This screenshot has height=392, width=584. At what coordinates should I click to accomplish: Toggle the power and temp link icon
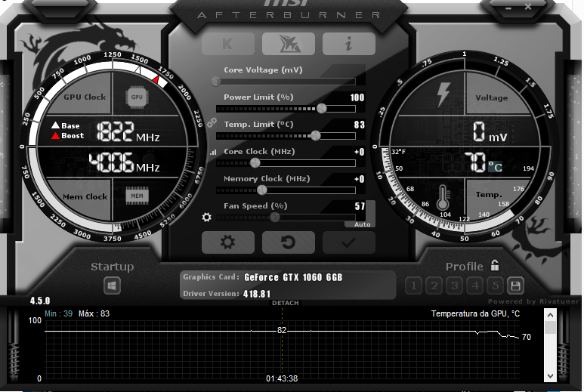[212, 122]
